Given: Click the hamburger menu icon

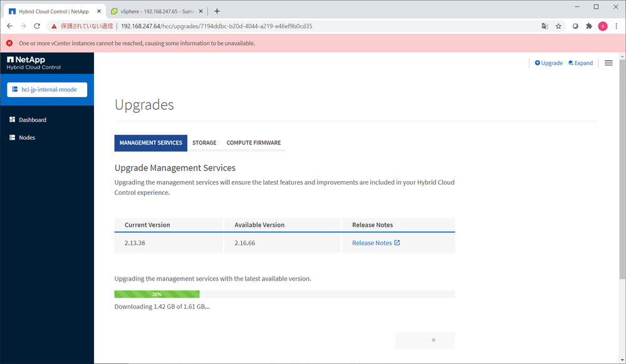Looking at the screenshot, I should click(x=608, y=63).
